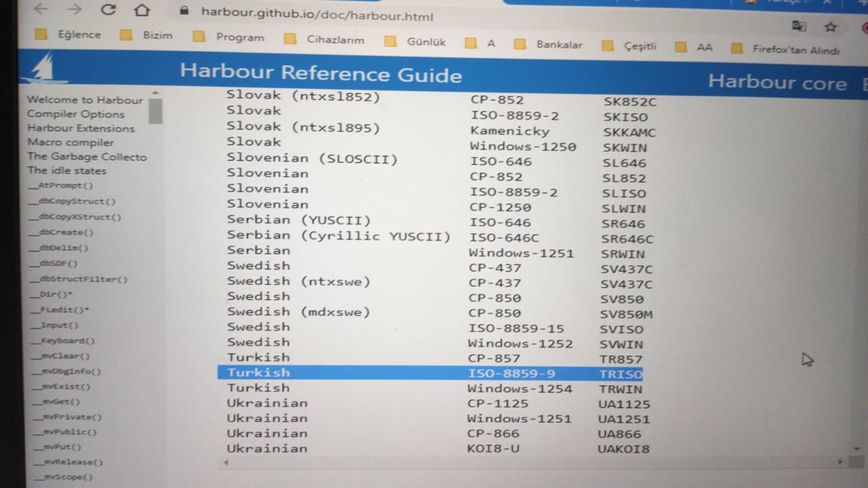This screenshot has width=868, height=488.
Task: Reload the page with refresh icon
Action: 108,10
